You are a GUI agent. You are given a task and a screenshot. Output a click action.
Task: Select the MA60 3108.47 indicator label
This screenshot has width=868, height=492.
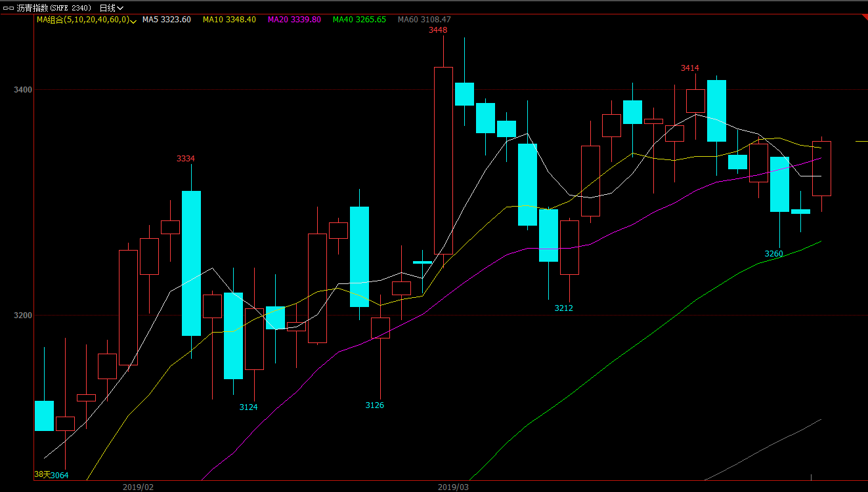click(424, 20)
